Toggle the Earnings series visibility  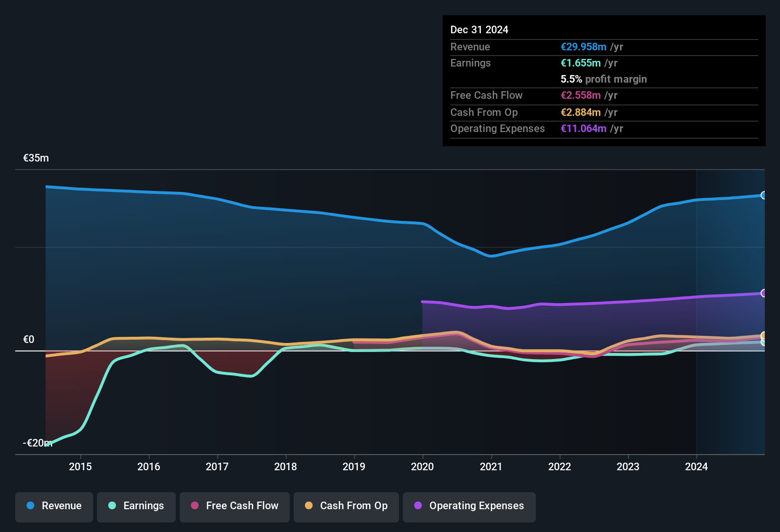point(136,506)
